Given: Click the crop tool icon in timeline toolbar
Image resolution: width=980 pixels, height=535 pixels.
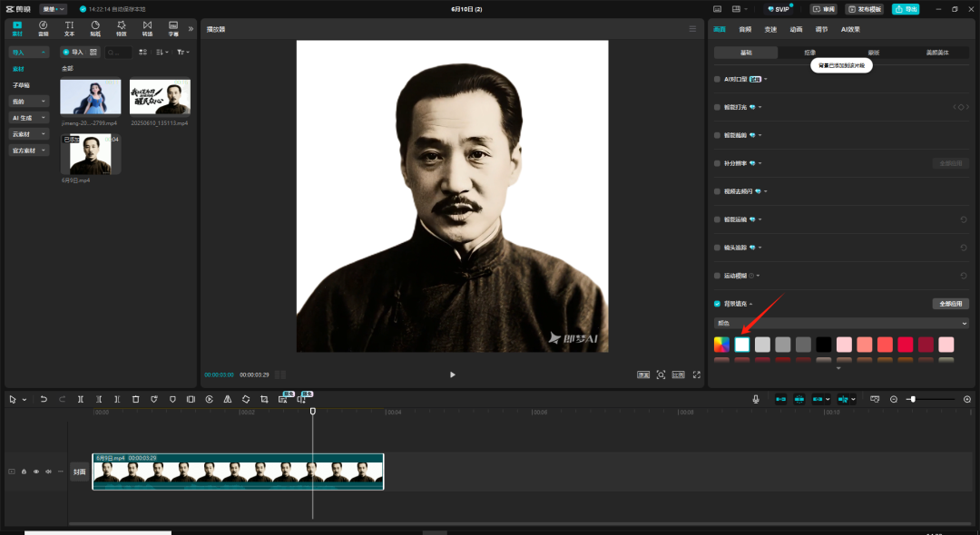Looking at the screenshot, I should [264, 399].
